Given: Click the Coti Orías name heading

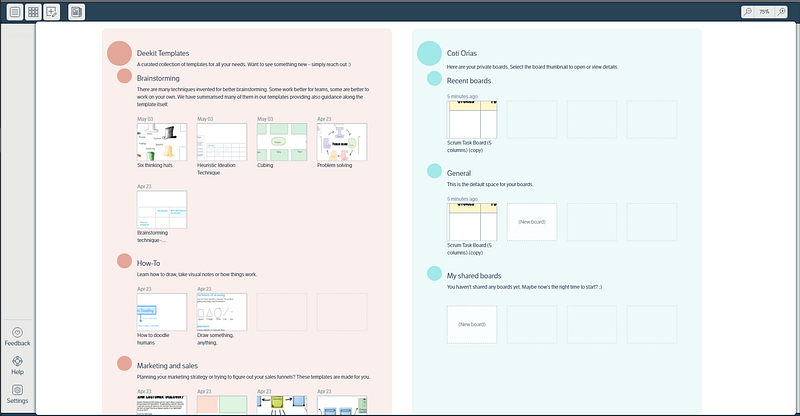Looking at the screenshot, I should point(462,53).
